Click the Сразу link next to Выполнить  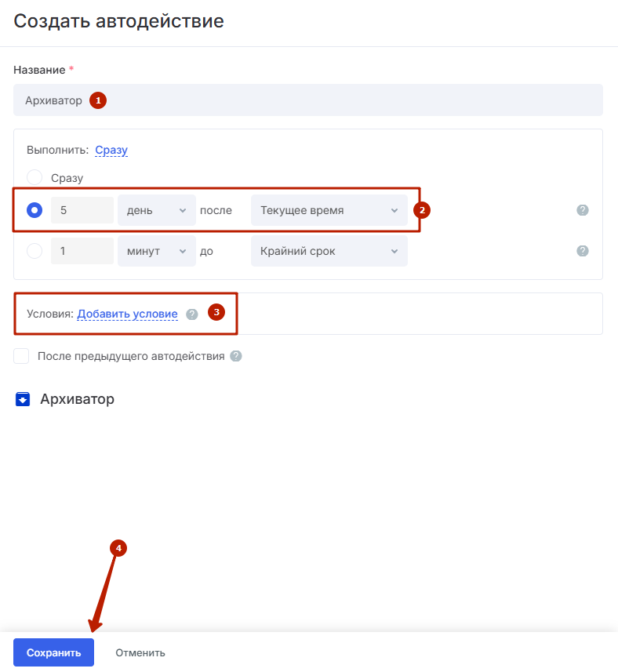click(x=111, y=150)
